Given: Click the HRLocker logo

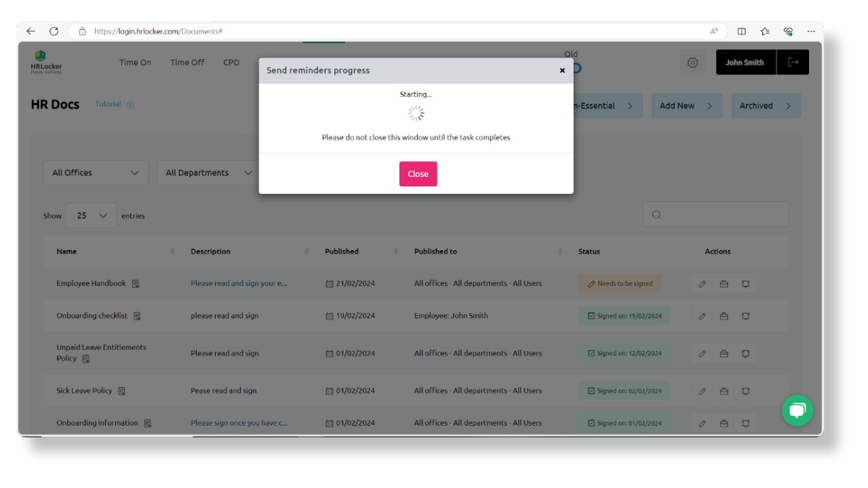Looking at the screenshot, I should pos(45,62).
